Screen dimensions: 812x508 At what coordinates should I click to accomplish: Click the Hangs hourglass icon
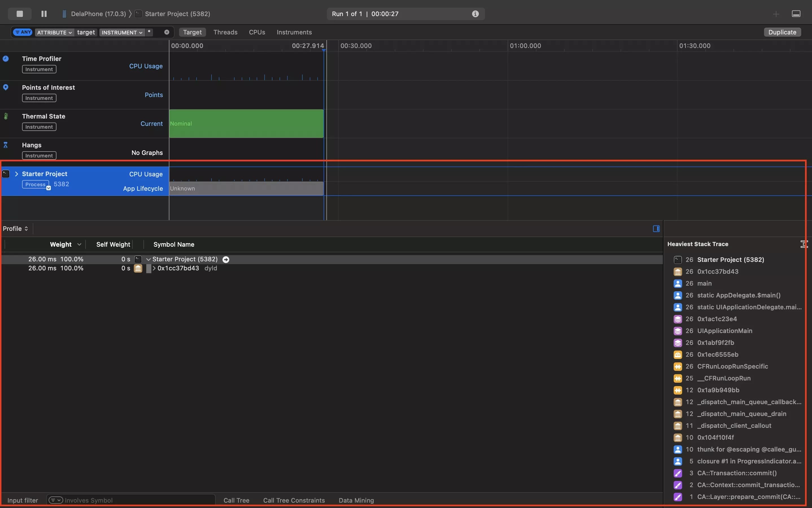click(6, 145)
